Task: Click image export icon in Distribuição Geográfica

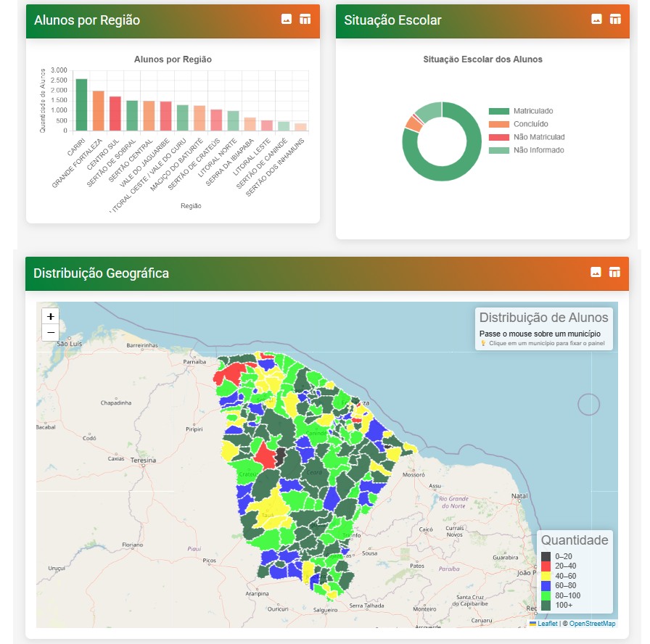Action: pos(596,273)
